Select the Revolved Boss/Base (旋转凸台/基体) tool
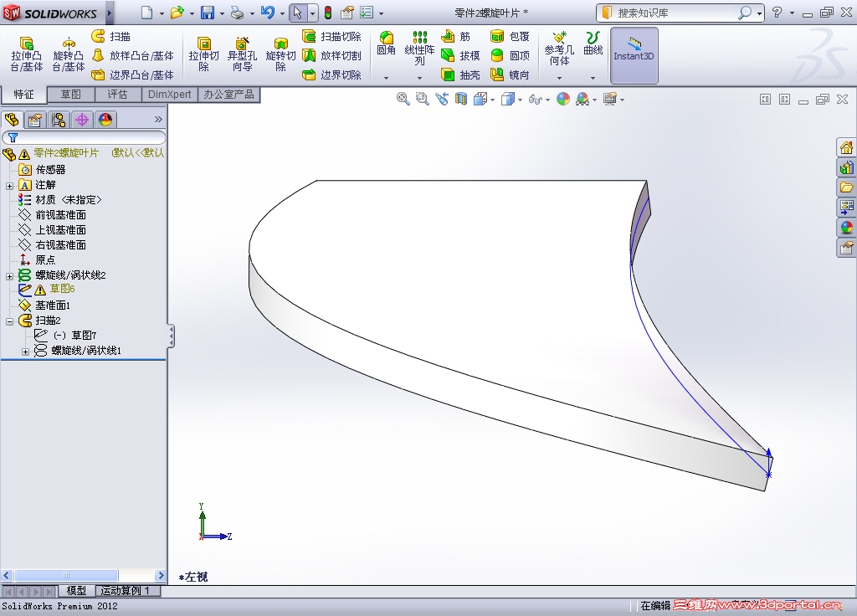This screenshot has width=857, height=616. pyautogui.click(x=69, y=54)
